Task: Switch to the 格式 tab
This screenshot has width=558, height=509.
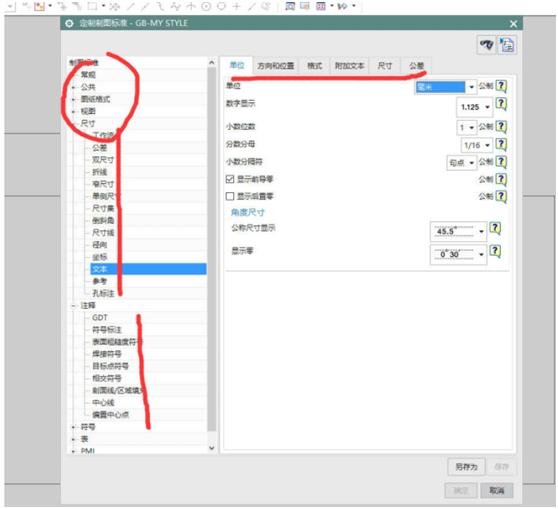Action: 314,66
